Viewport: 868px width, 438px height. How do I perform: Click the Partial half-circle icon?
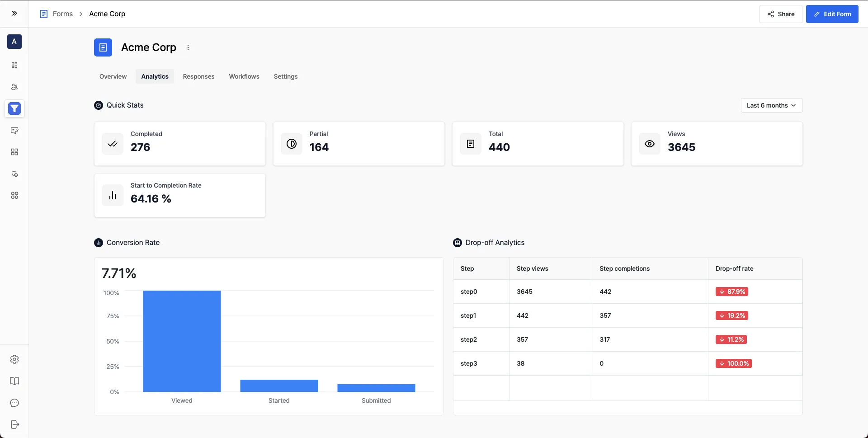292,144
